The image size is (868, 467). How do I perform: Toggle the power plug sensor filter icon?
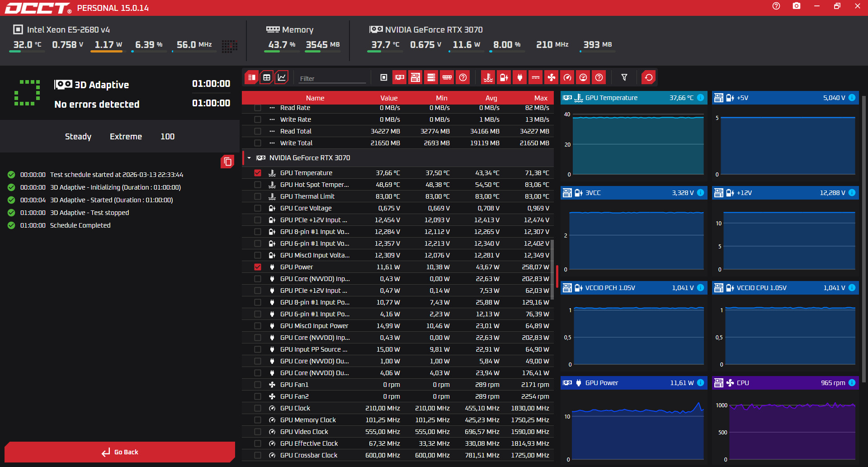click(x=520, y=77)
